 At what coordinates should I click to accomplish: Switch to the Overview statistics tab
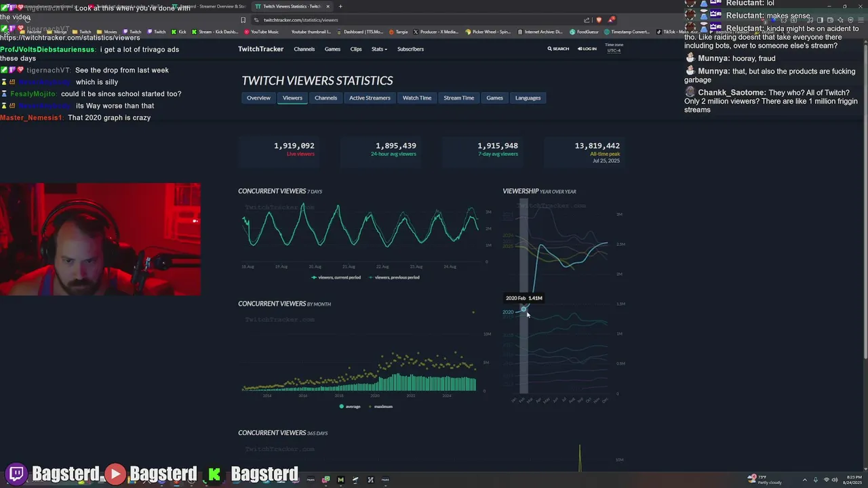pyautogui.click(x=258, y=98)
